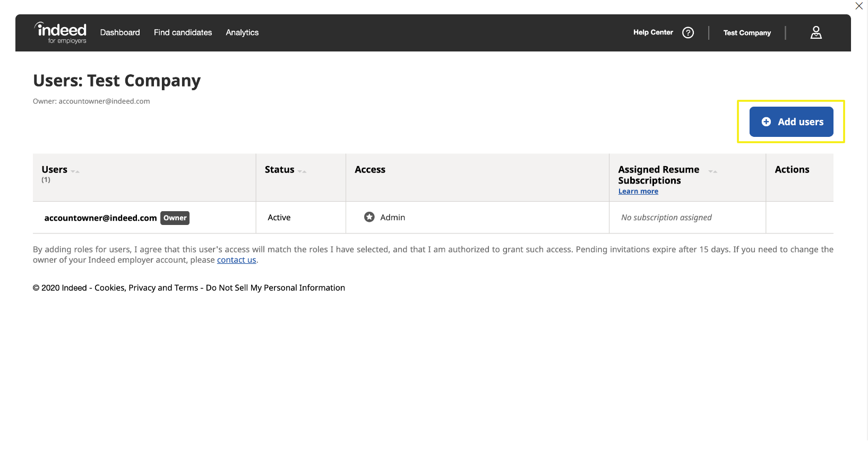The width and height of the screenshot is (868, 451).
Task: Open the Analytics section
Action: pos(242,32)
